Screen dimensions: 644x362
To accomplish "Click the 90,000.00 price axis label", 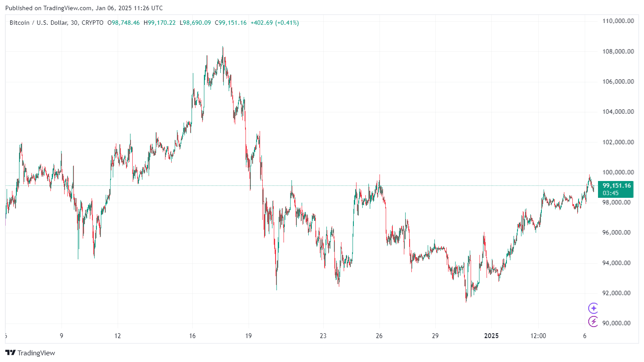I will (617, 323).
